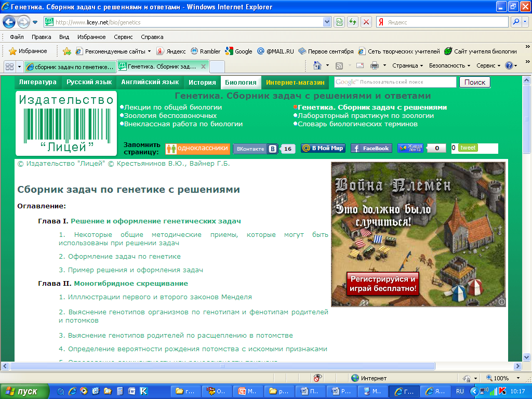
Task: Click the popup blocker icon in status bar
Action: 317,378
